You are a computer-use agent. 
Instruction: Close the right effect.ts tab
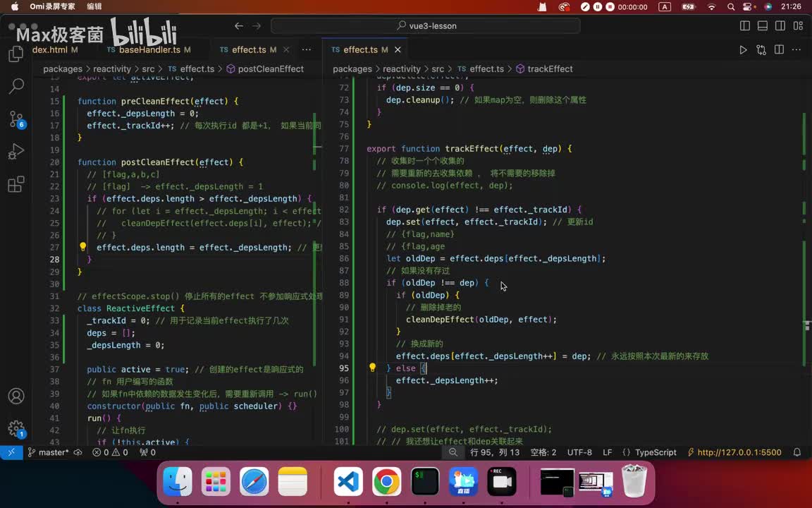[398, 50]
